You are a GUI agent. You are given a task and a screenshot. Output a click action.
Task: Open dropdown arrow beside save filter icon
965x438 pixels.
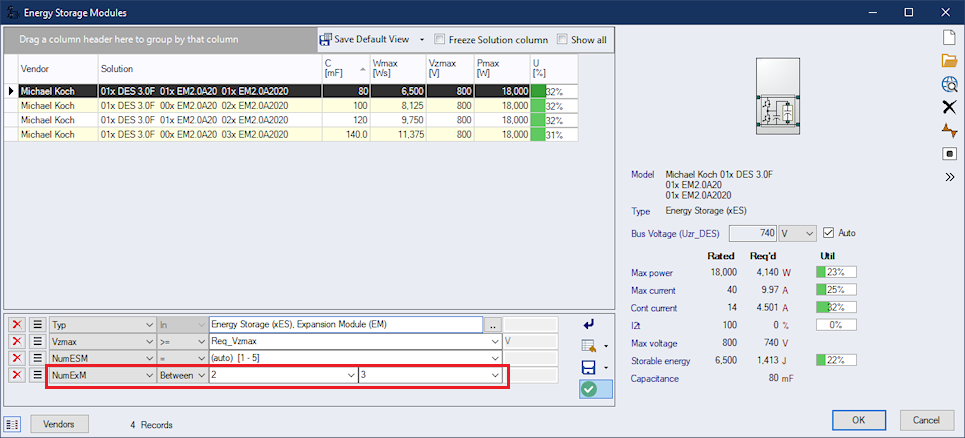tap(606, 368)
